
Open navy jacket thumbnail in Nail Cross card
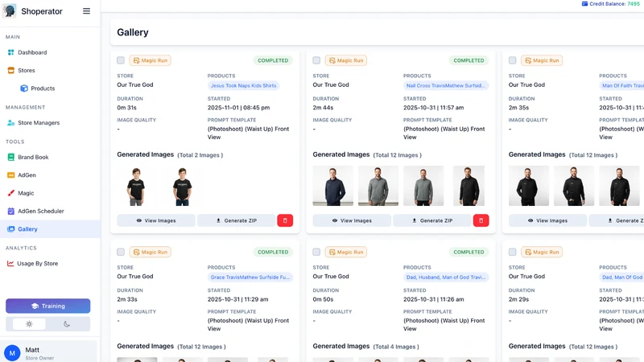(x=332, y=186)
